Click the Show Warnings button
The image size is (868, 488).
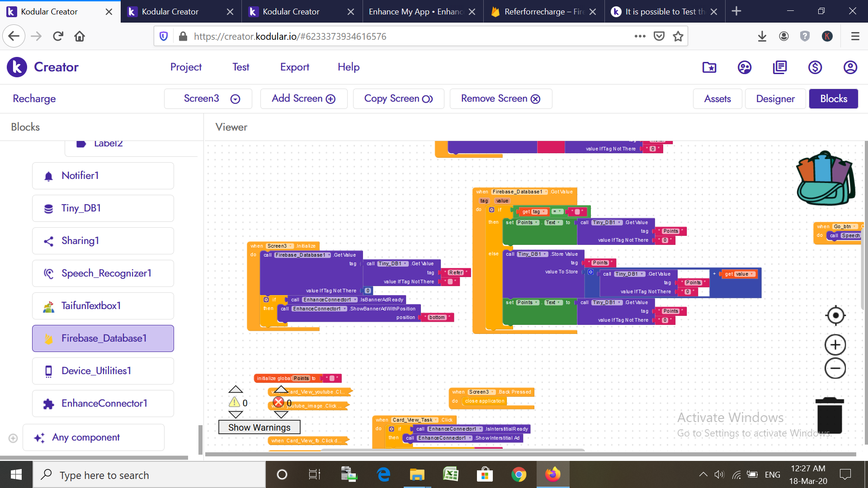tap(259, 427)
